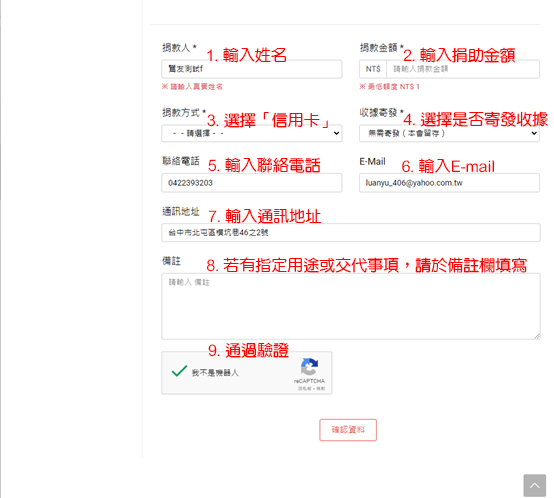Click the 收據寄發 dropdown arrow chevron
Viewport: 554px width, 498px height.
click(534, 133)
